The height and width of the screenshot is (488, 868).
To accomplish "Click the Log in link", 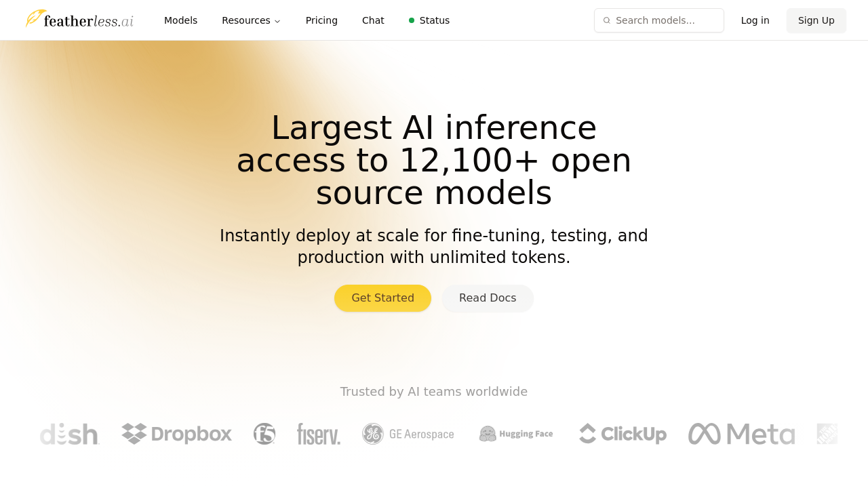I will pyautogui.click(x=755, y=20).
